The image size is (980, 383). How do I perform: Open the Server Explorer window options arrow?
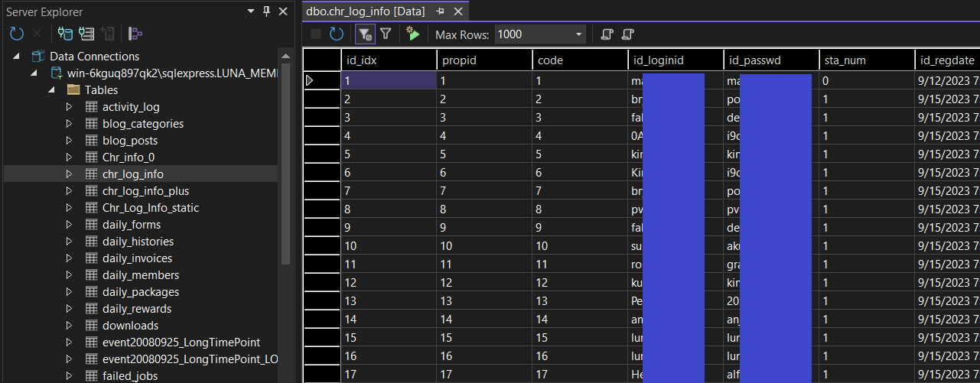coord(251,11)
